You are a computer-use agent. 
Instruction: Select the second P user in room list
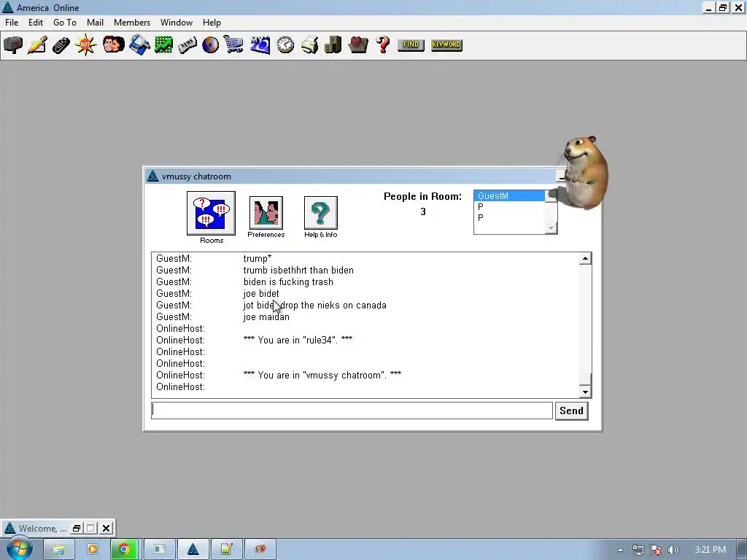pyautogui.click(x=508, y=217)
